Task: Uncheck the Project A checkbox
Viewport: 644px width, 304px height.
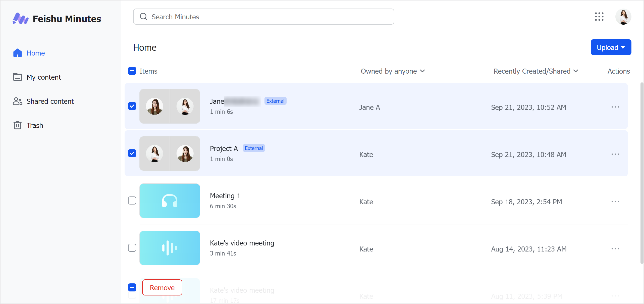Action: coord(132,153)
